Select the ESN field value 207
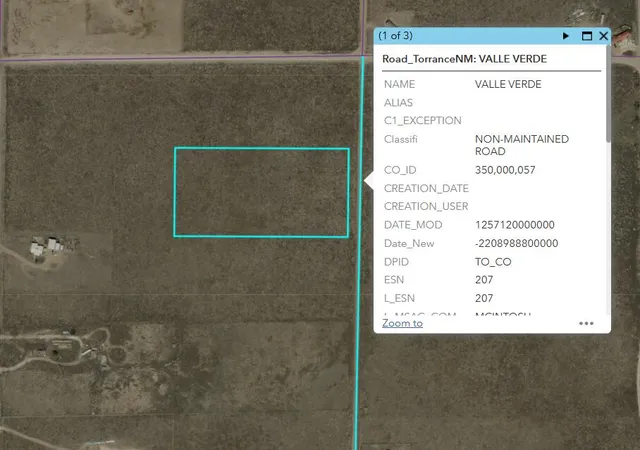This screenshot has width=640, height=450. [484, 280]
